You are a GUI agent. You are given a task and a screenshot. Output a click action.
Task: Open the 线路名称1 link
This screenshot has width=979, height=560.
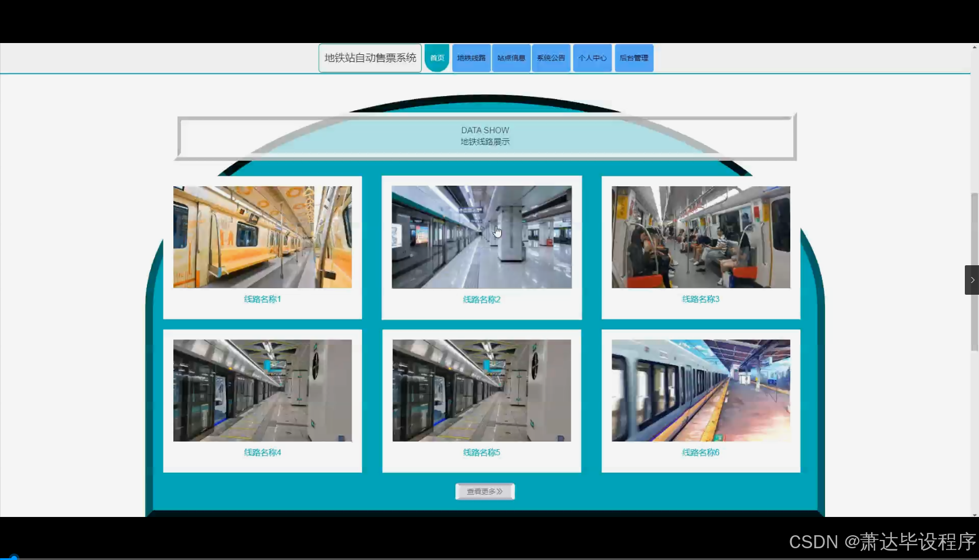pos(262,299)
